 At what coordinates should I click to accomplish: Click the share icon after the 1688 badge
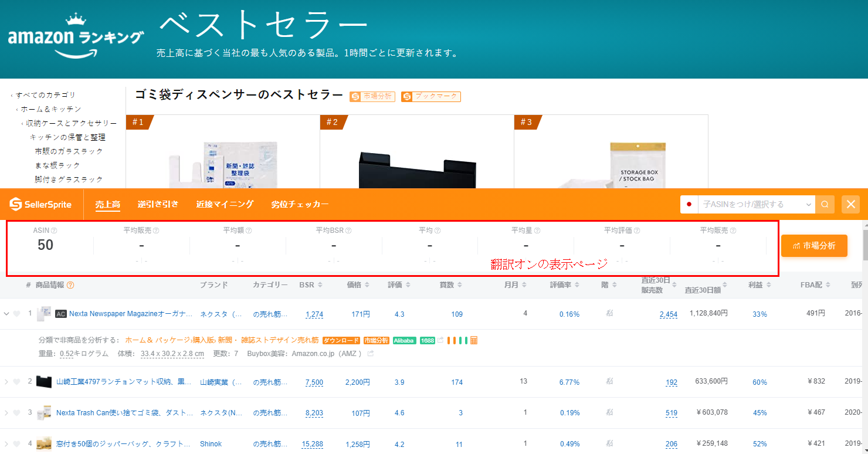(x=440, y=340)
